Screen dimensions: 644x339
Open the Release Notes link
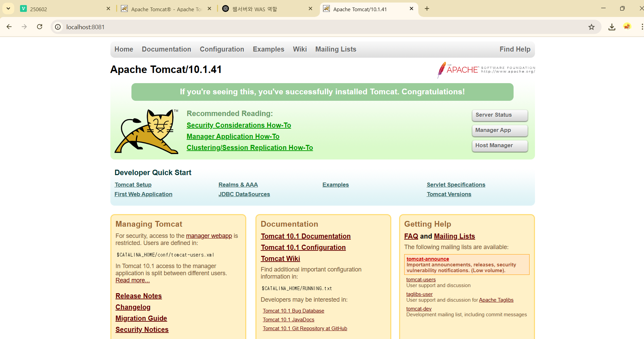point(139,296)
